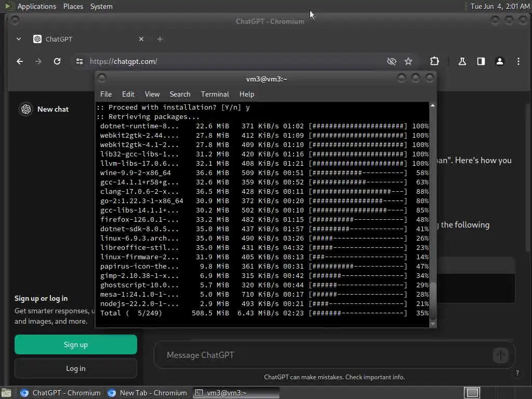Open the terminal File menu
Image resolution: width=532 pixels, height=399 pixels.
coord(106,95)
